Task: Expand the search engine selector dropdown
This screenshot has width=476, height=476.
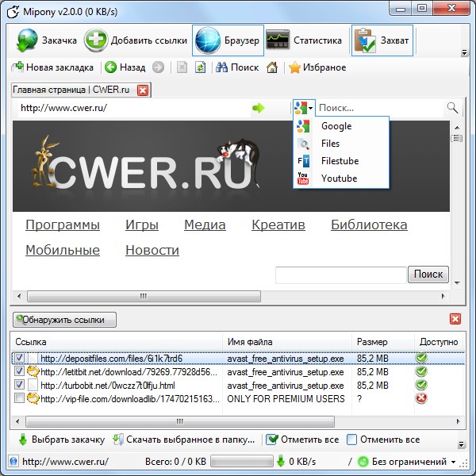Action: tap(305, 108)
